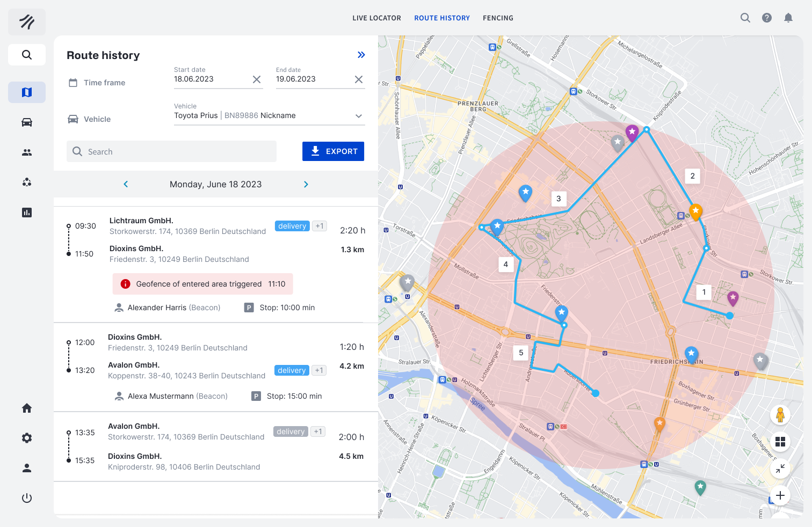Go to previous day in date navigator
This screenshot has width=812, height=527.
[126, 184]
